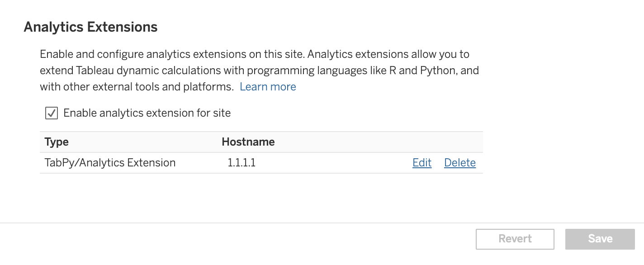644x265 pixels.
Task: Click the Hostname column header
Action: pos(248,142)
